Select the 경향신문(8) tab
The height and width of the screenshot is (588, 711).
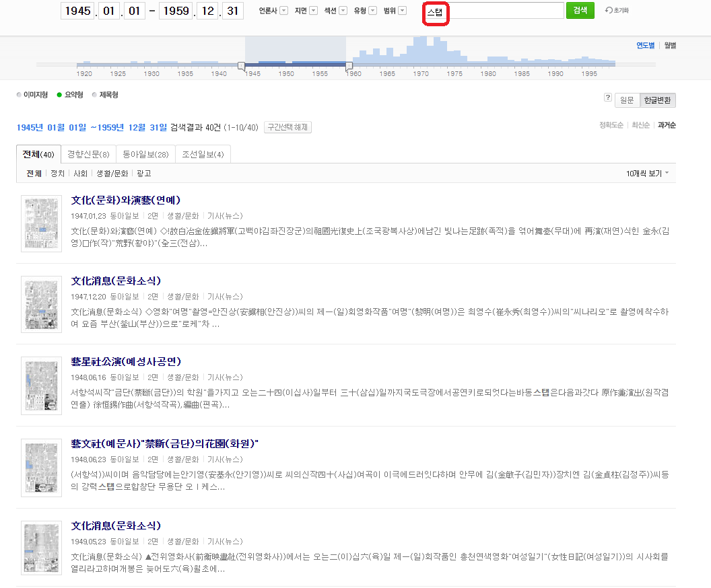(88, 155)
